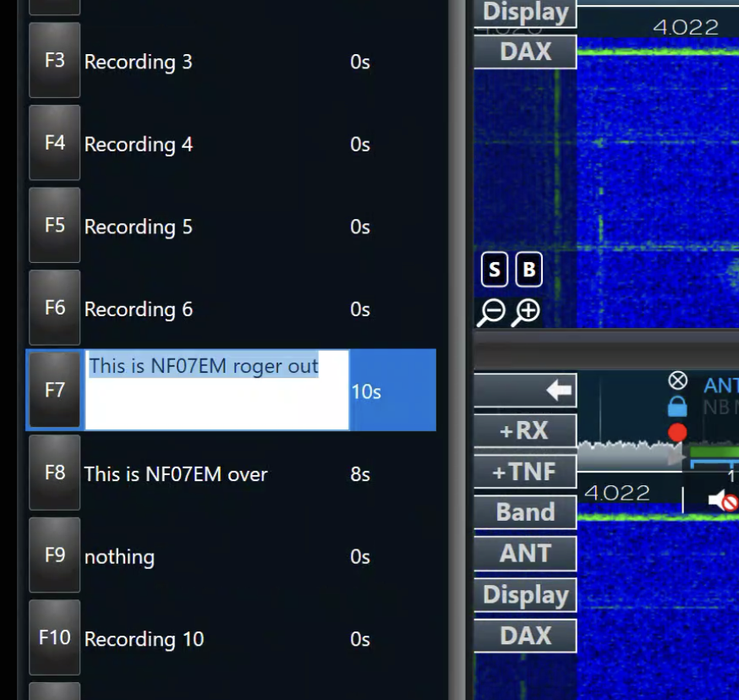Select the 'Recording 10' name label
The height and width of the screenshot is (700, 739).
point(144,639)
